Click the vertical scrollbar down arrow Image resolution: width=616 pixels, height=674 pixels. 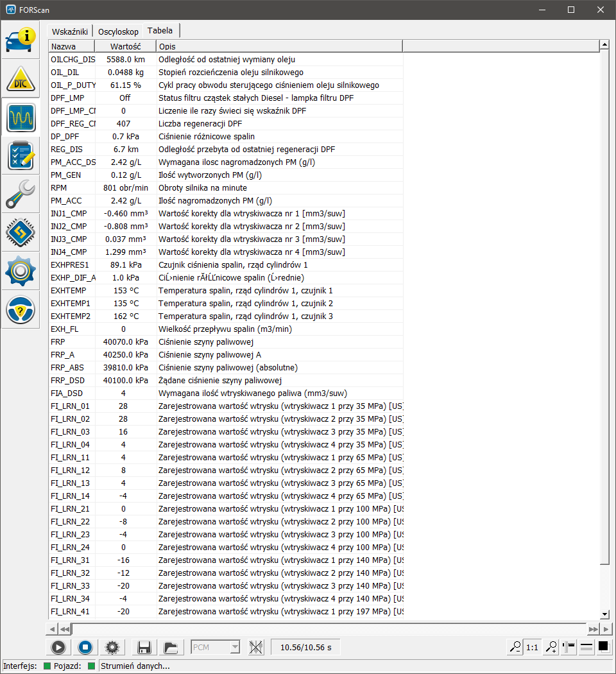(604, 614)
